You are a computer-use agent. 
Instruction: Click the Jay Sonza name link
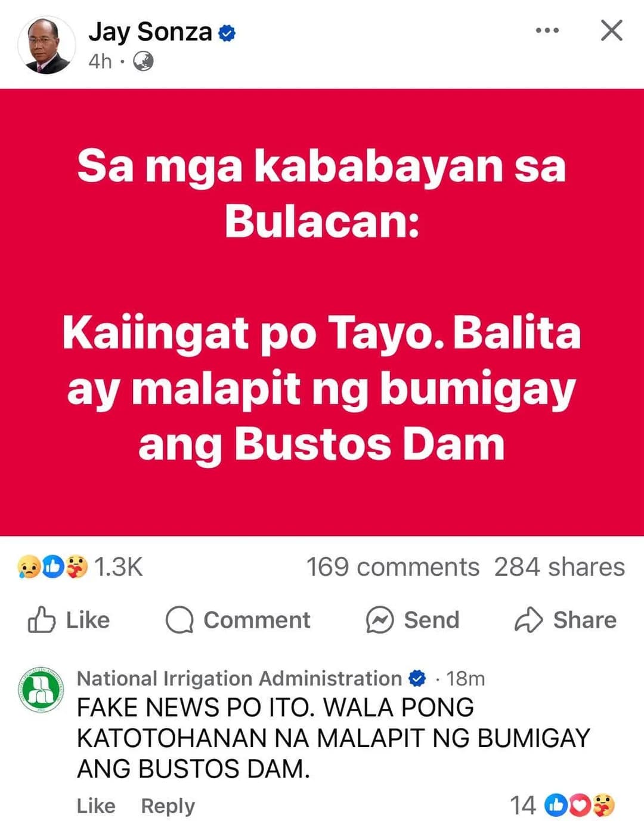150,32
